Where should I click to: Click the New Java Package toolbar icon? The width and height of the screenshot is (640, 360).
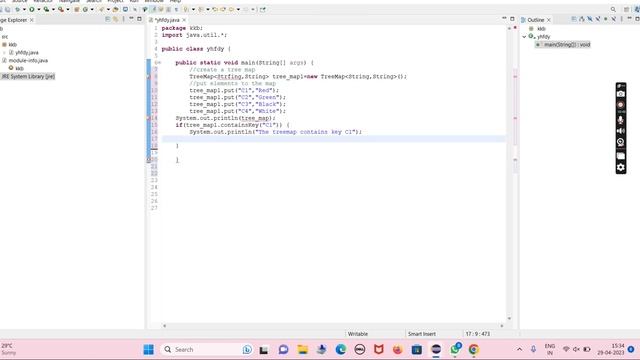76,9
